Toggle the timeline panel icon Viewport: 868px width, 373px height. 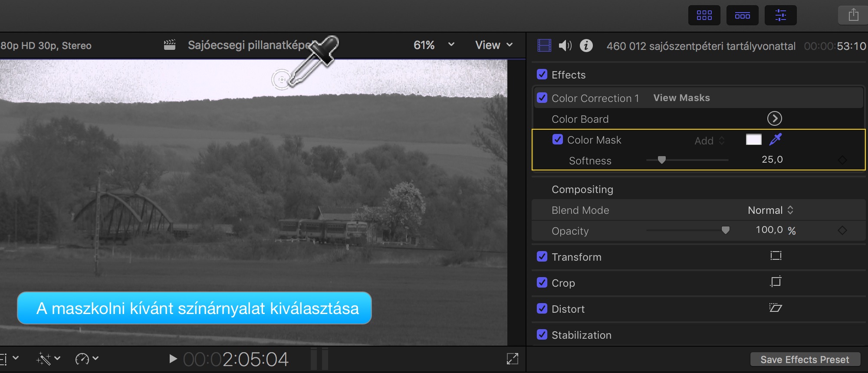[x=742, y=15]
